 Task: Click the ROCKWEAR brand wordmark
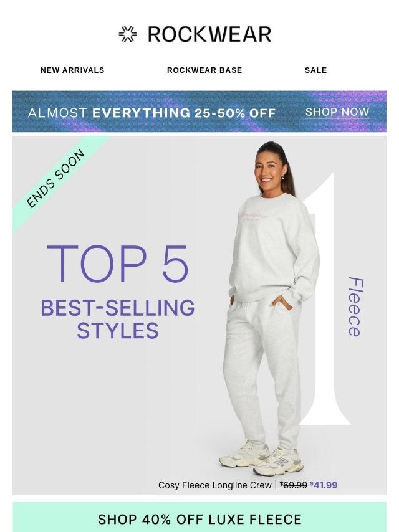209,34
